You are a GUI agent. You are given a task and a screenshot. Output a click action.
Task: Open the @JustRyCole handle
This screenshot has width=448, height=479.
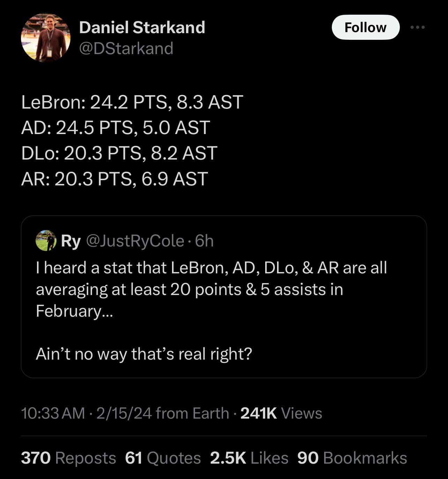pyautogui.click(x=135, y=241)
